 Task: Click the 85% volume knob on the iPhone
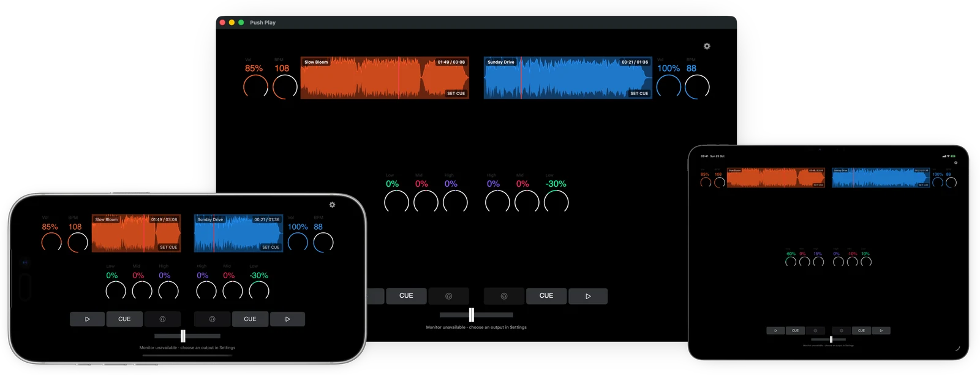[x=51, y=243]
